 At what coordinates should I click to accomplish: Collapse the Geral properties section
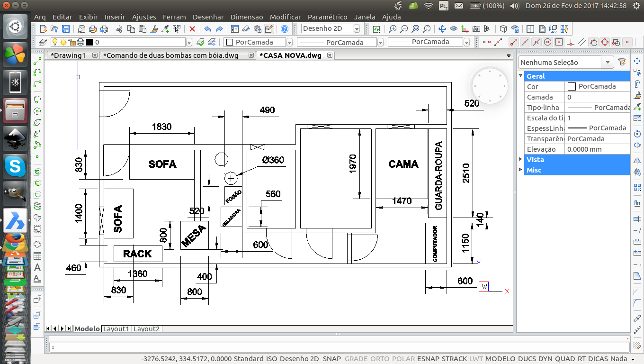coord(521,76)
